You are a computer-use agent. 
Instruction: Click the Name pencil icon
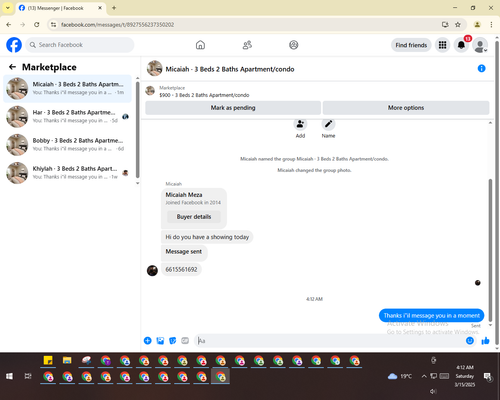pyautogui.click(x=328, y=124)
